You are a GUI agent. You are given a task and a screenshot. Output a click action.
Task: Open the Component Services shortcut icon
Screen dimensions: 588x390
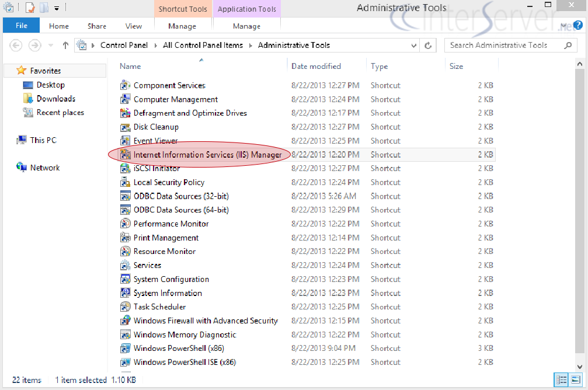[125, 85]
